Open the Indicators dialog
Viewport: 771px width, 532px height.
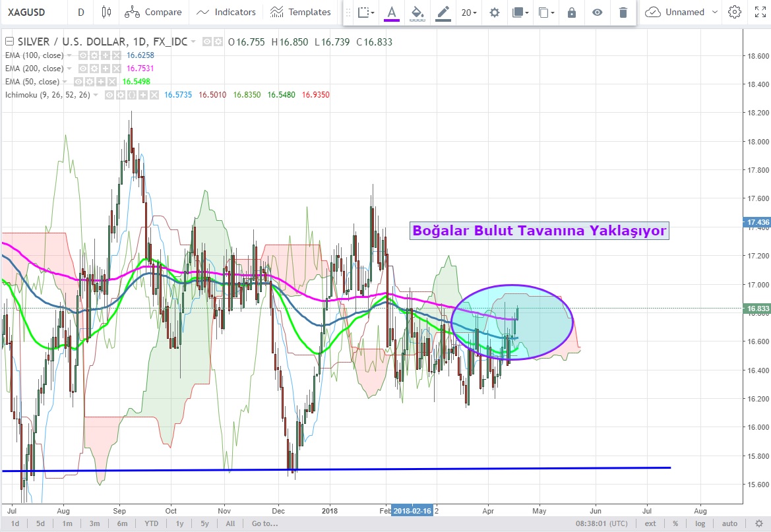226,12
